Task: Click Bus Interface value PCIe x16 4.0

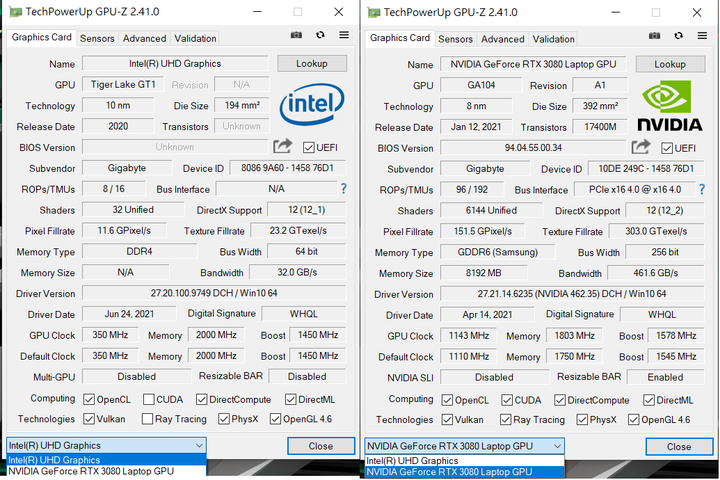Action: [635, 190]
